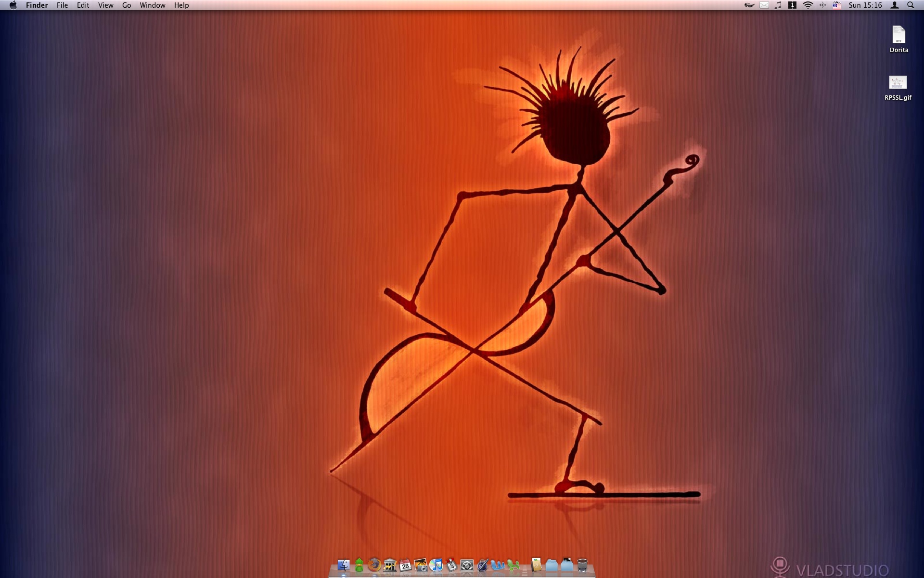Open the Go menu
Viewport: 924px width, 578px height.
click(127, 5)
